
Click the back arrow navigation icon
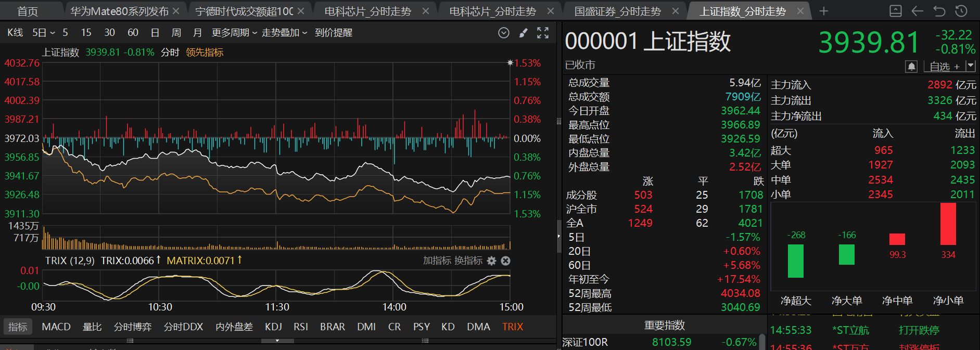point(917,11)
